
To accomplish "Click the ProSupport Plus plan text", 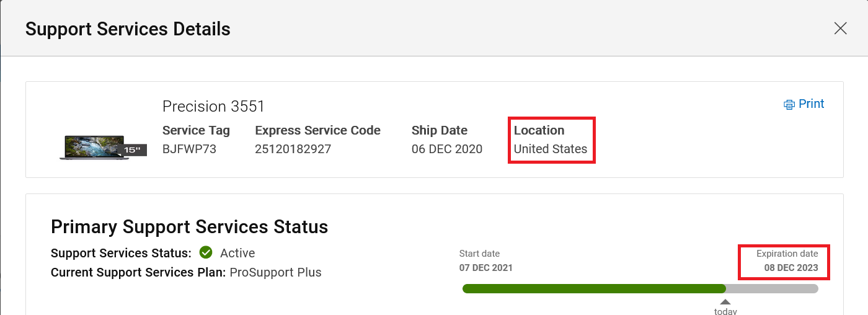I will (x=275, y=272).
